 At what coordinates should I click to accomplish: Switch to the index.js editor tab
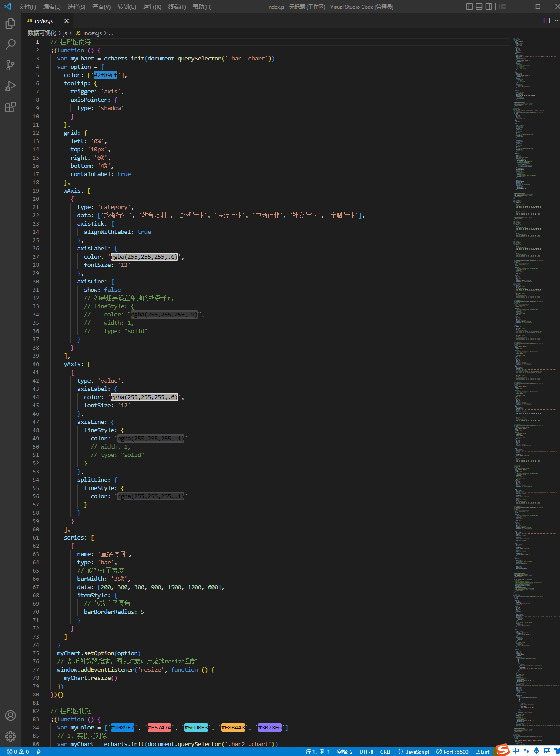tap(44, 21)
